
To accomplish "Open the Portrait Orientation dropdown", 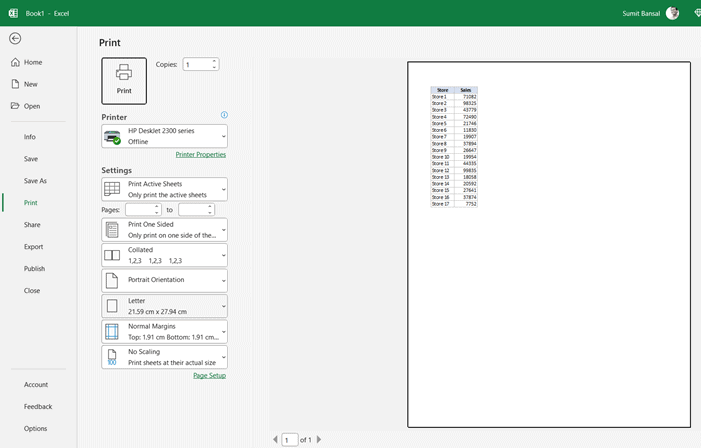I will coord(164,280).
